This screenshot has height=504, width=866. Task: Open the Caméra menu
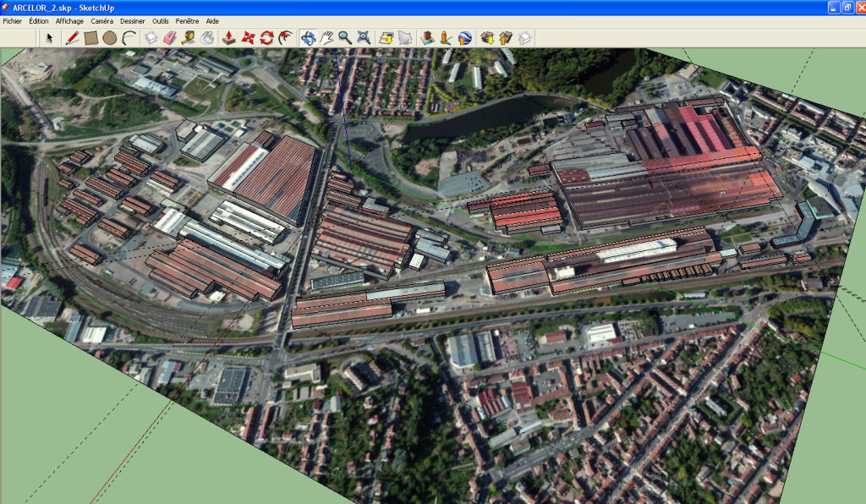[101, 20]
